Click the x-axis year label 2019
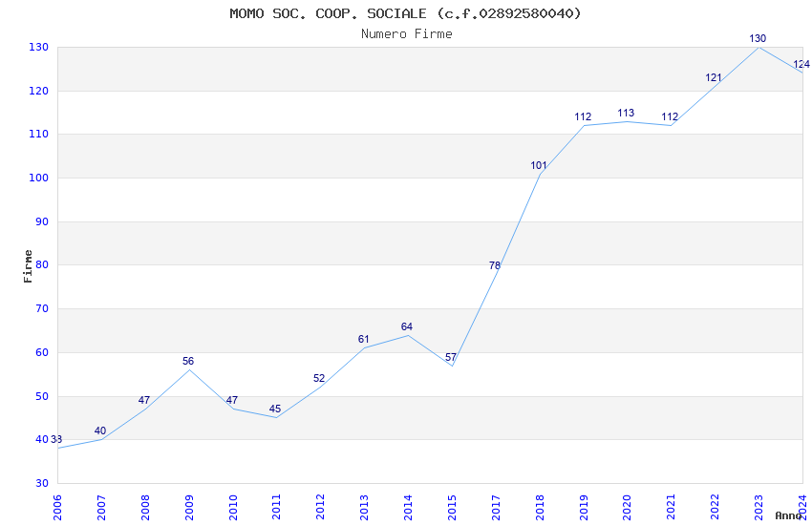This screenshot has height=525, width=812. (x=584, y=507)
